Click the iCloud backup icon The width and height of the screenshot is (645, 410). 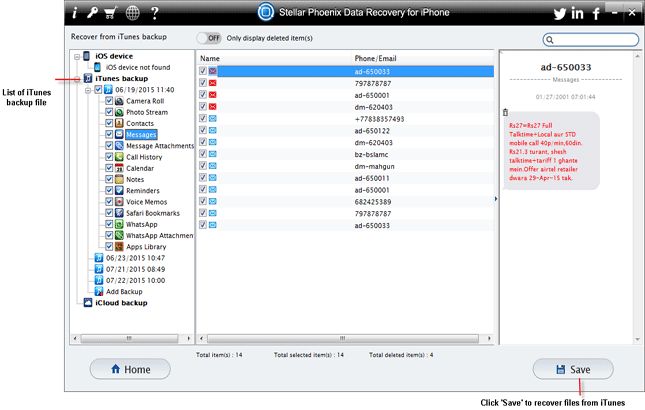(88, 303)
